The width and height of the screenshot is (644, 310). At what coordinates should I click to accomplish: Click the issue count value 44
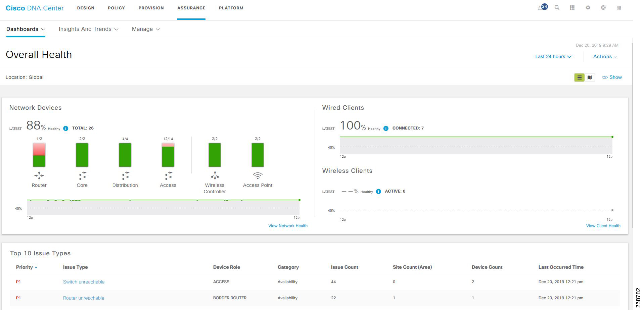click(x=333, y=282)
